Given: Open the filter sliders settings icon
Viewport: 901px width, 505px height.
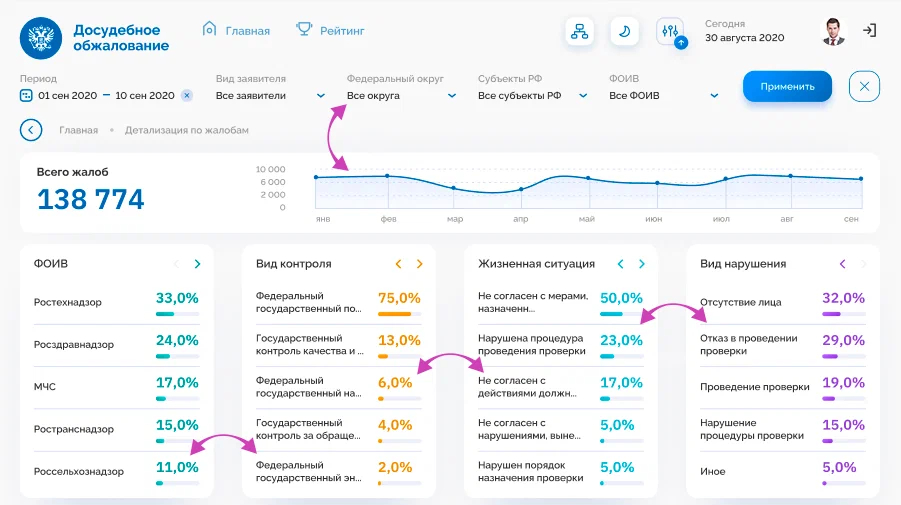Looking at the screenshot, I should [670, 31].
